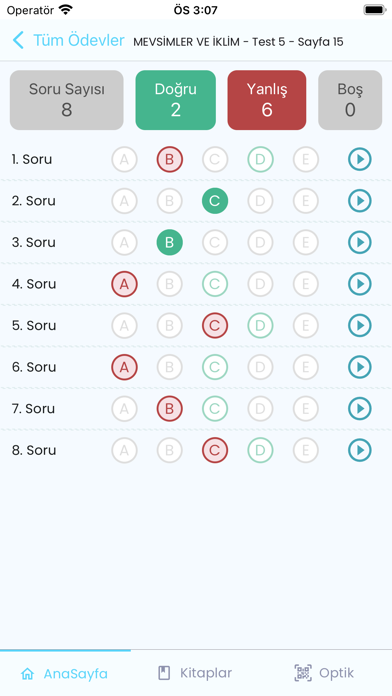Click the Tüm Ödevler back link
The image size is (392, 696).
click(79, 40)
